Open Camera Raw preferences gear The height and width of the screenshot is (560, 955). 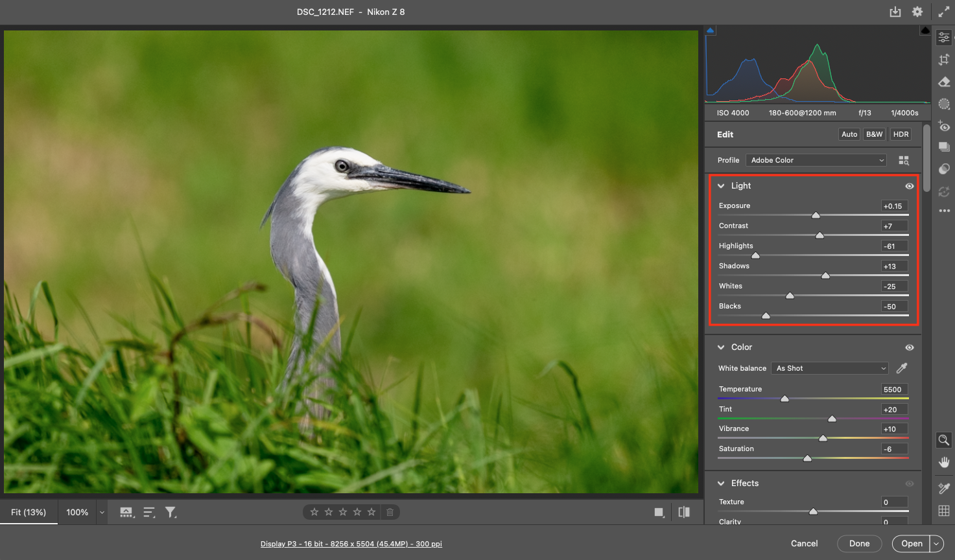917,12
